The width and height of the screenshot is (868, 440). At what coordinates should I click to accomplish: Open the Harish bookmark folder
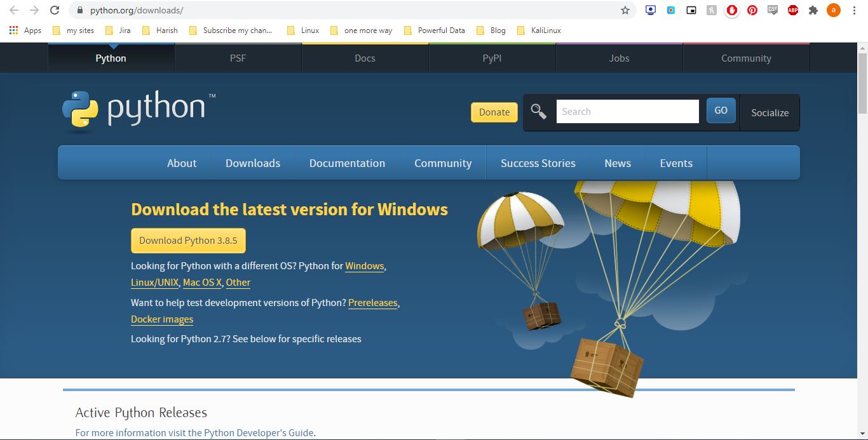[x=160, y=30]
